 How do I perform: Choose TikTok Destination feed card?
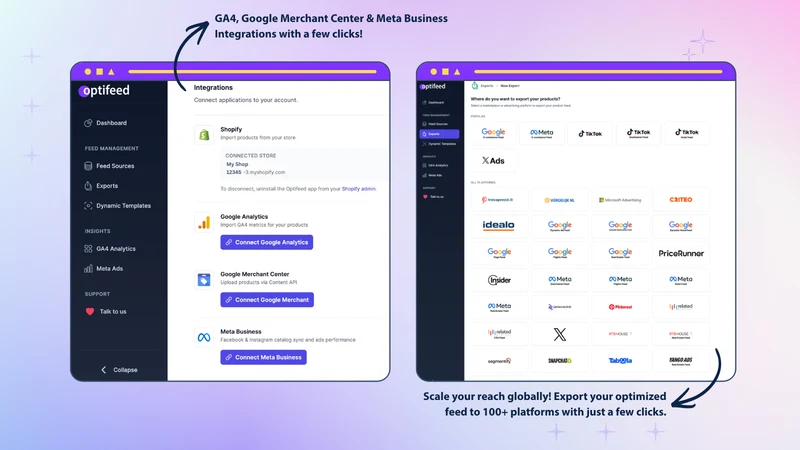pos(638,133)
